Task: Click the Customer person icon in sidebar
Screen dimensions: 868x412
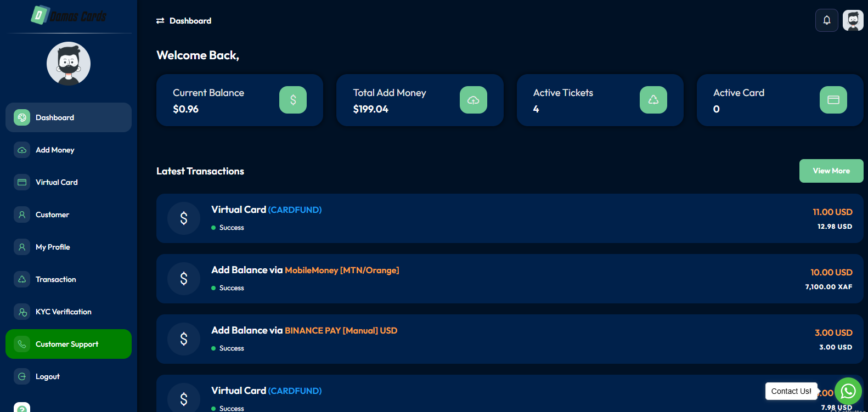Action: click(x=22, y=215)
